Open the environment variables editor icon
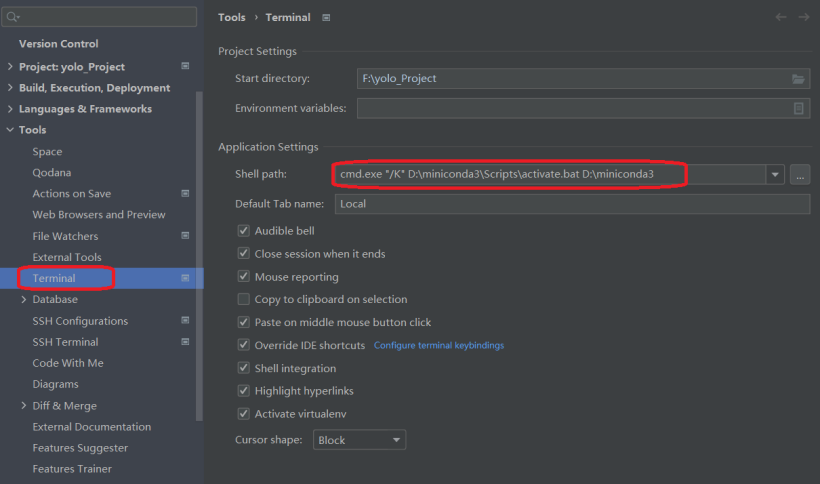The image size is (820, 484). (798, 108)
